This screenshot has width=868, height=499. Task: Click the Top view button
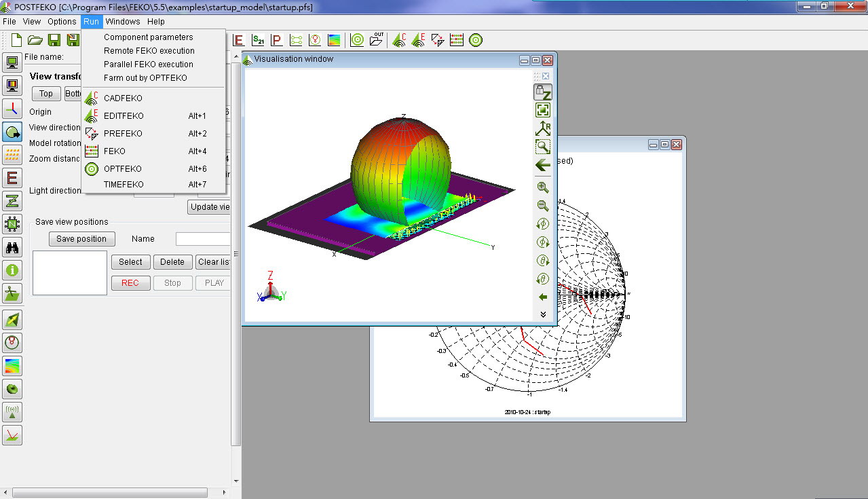tap(46, 94)
